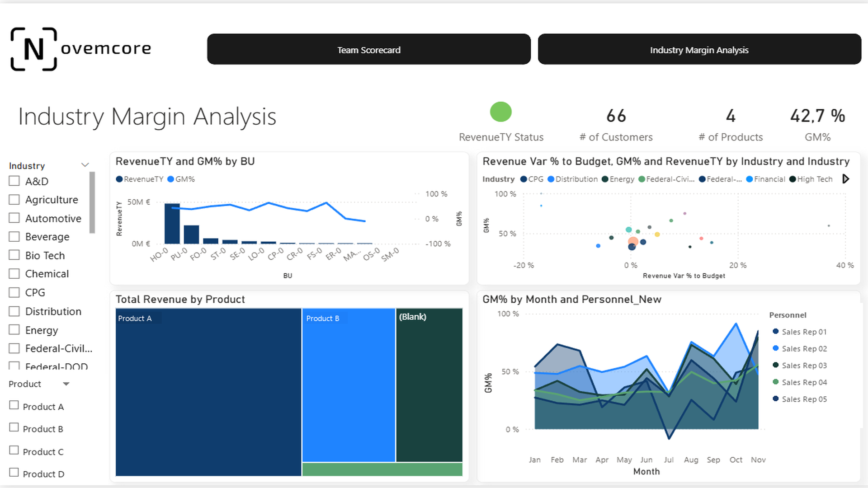Click the Nov label on month axis
Screen dimensions: 868x488
coord(758,460)
